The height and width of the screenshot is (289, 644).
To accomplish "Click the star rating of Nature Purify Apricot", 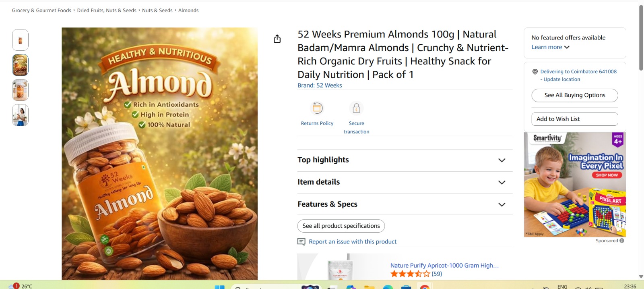I will (410, 274).
